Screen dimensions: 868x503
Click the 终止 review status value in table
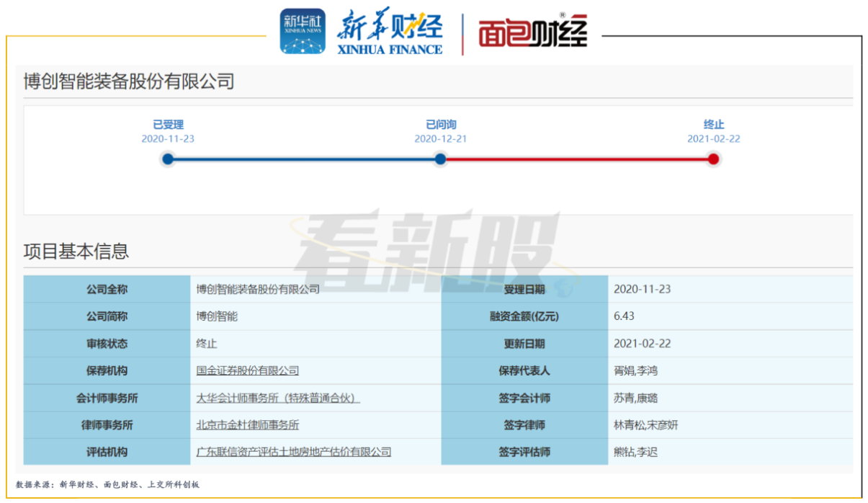tap(207, 344)
